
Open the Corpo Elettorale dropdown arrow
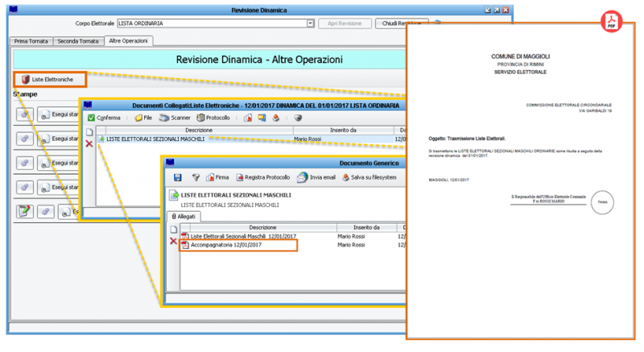(x=310, y=23)
